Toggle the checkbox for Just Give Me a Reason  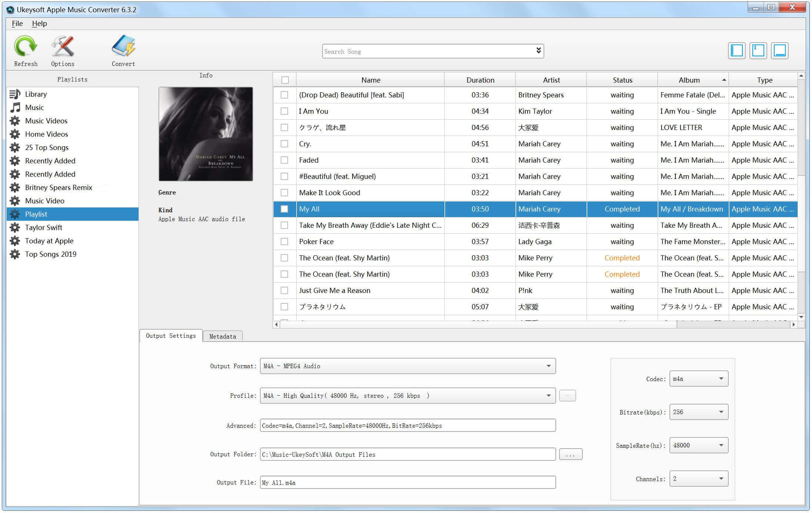tap(284, 290)
